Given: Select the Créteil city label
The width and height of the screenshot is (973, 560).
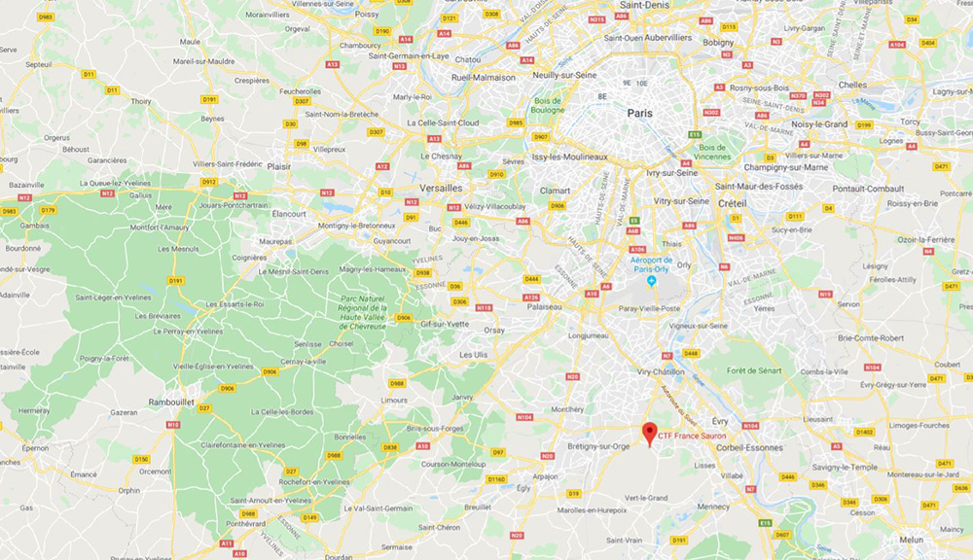Looking at the screenshot, I should [x=733, y=203].
